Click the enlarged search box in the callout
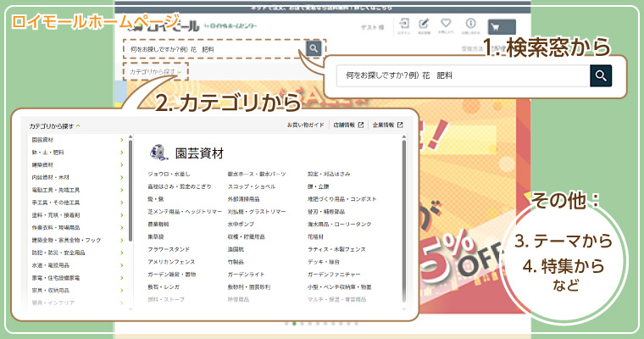Image resolution: width=644 pixels, height=339 pixels. click(x=464, y=75)
